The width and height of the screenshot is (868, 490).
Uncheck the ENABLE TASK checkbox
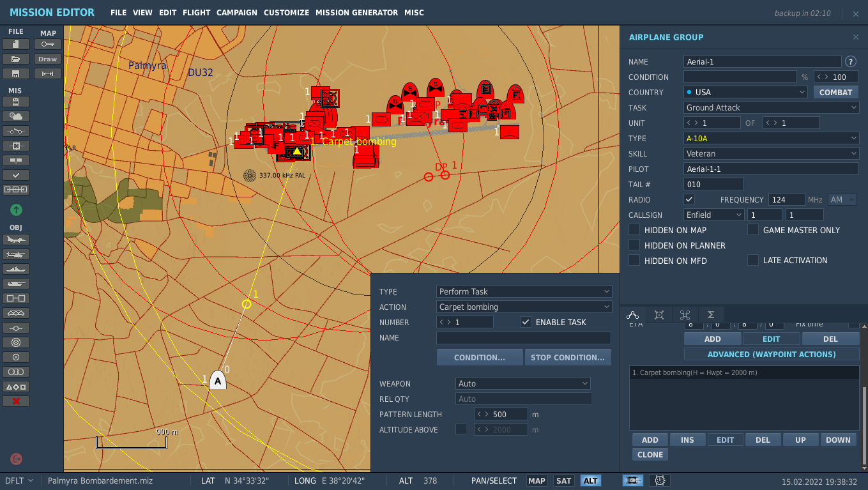click(526, 323)
